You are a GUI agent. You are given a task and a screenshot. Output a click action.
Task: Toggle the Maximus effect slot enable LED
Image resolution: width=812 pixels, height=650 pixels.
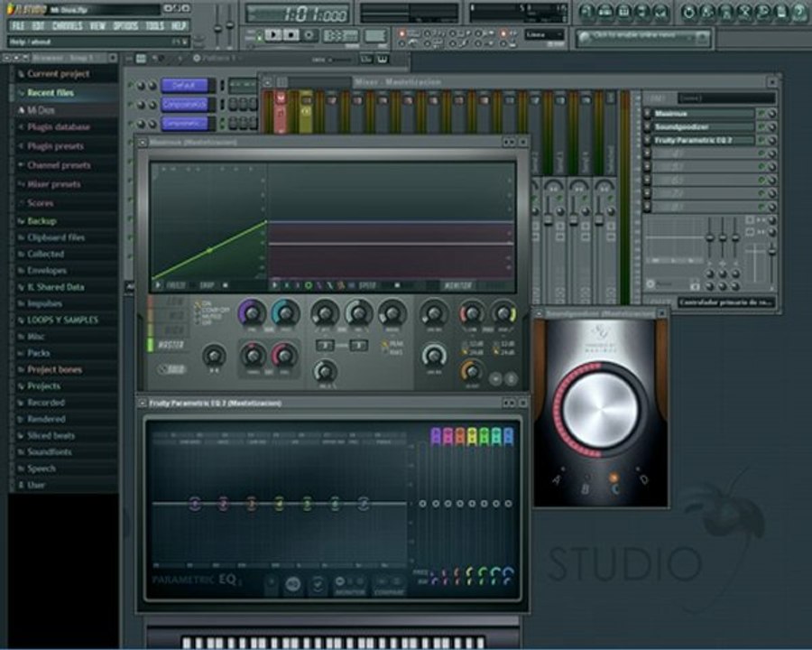coord(761,114)
